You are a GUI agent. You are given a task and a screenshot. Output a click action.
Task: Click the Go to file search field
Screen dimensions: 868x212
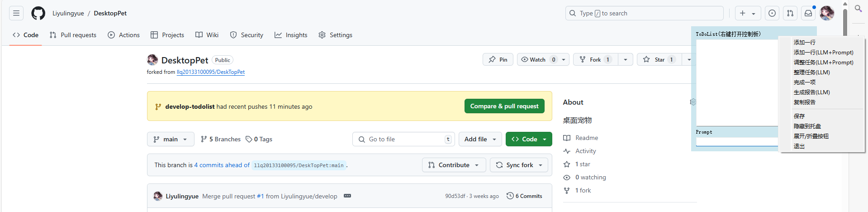pos(403,139)
